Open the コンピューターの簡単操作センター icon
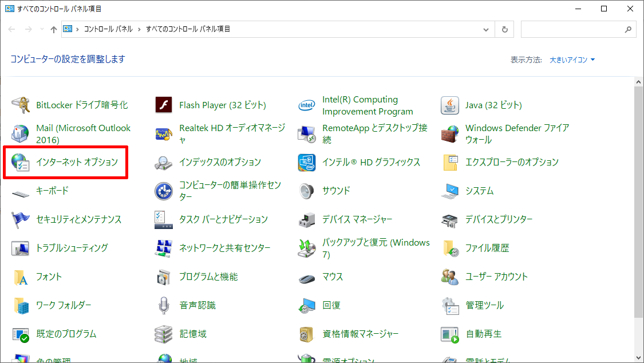The image size is (644, 363). click(164, 191)
